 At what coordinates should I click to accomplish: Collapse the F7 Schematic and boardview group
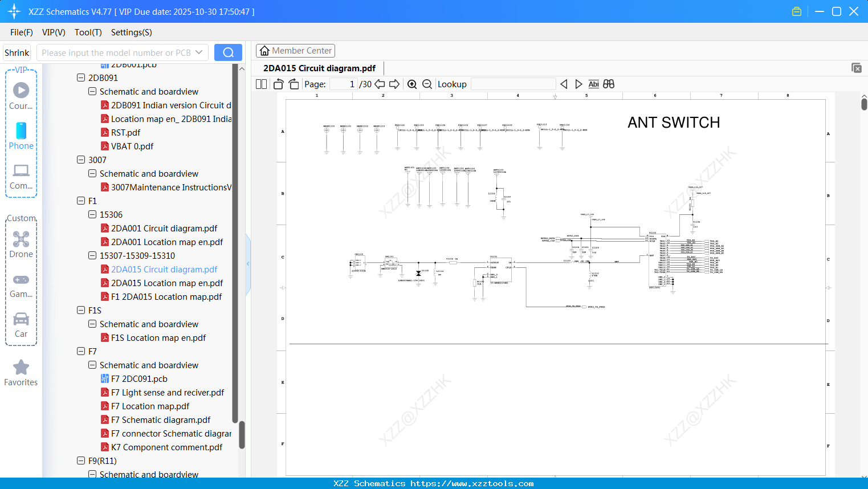click(x=92, y=365)
